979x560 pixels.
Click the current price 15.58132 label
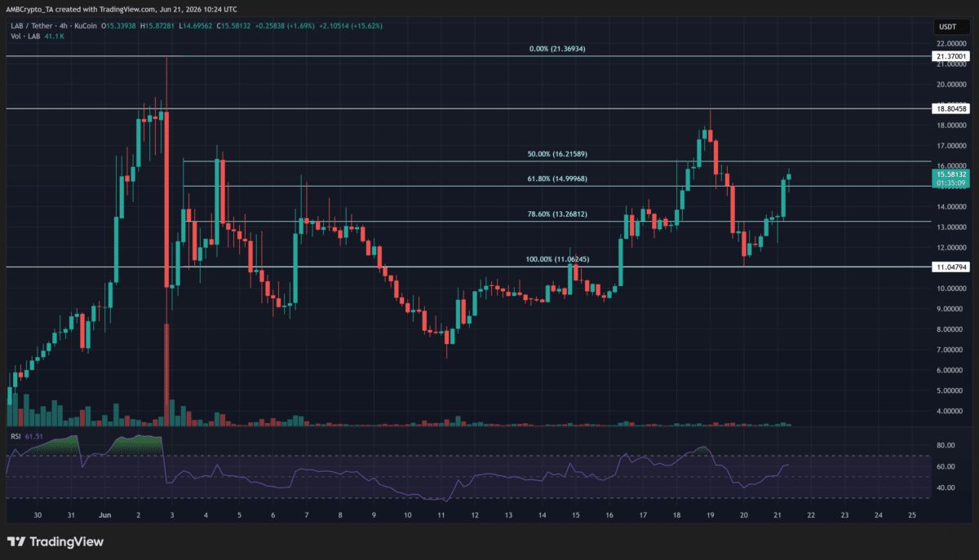pos(950,174)
